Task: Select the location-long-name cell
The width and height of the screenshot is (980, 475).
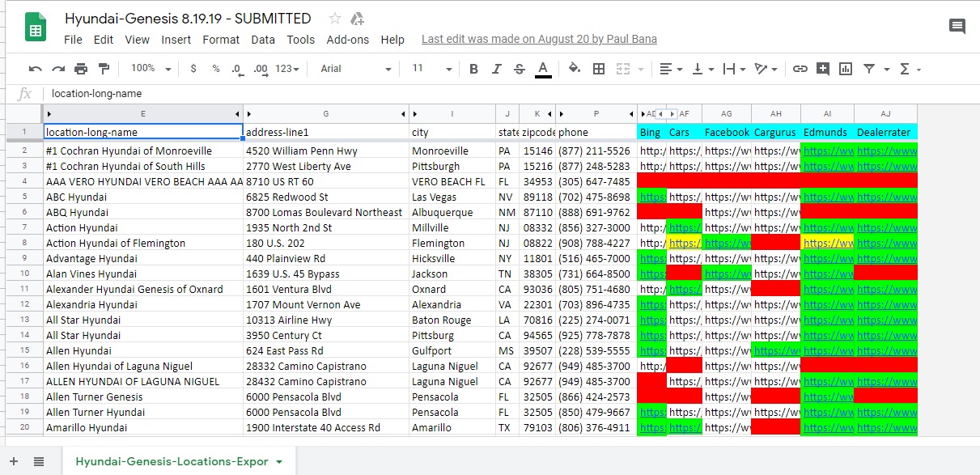Action: coord(143,132)
